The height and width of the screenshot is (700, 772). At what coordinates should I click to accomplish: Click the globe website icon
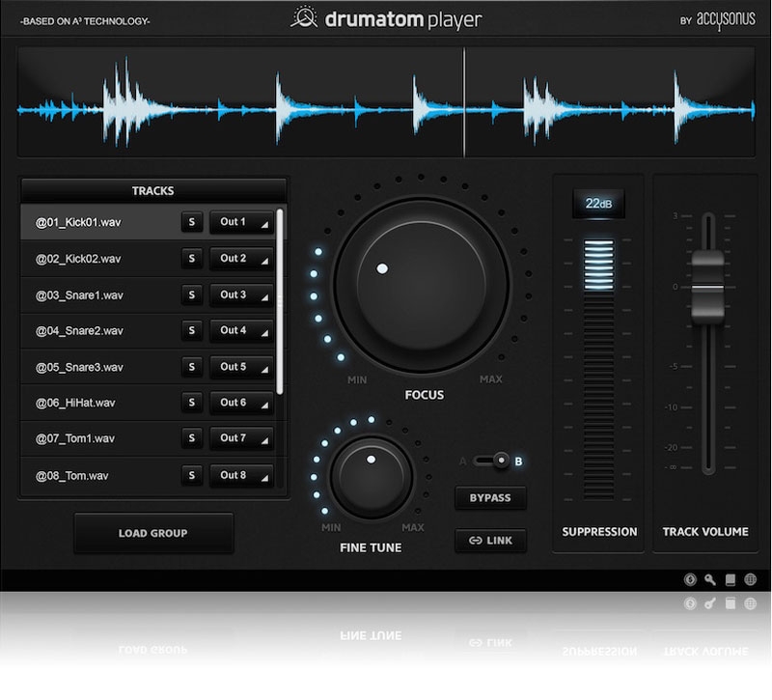pyautogui.click(x=751, y=580)
